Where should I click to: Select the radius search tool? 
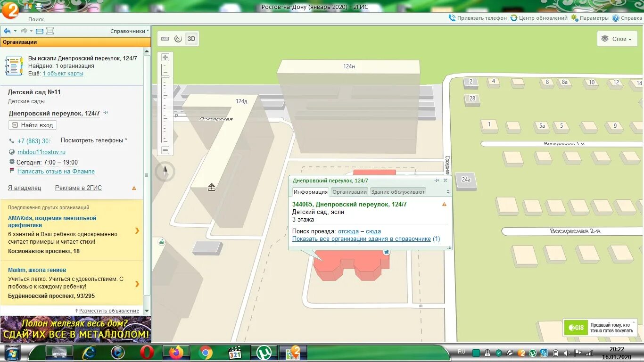tap(178, 39)
